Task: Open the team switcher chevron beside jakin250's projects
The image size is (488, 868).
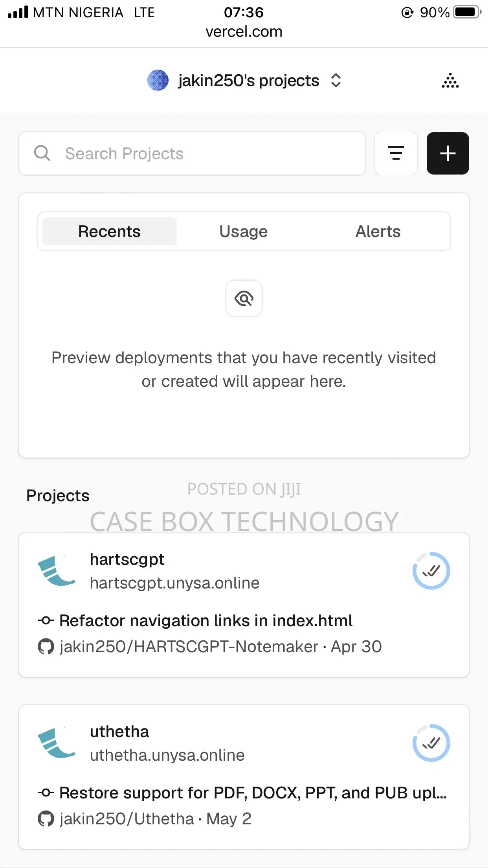Action: click(336, 81)
